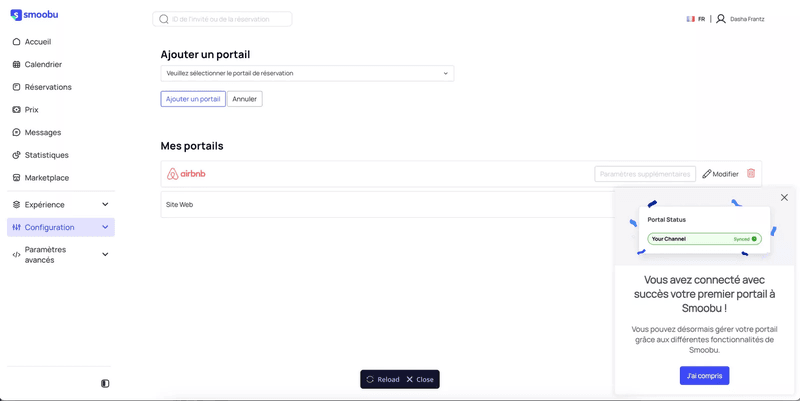
Task: Collapse the Configuration section
Action: point(105,227)
